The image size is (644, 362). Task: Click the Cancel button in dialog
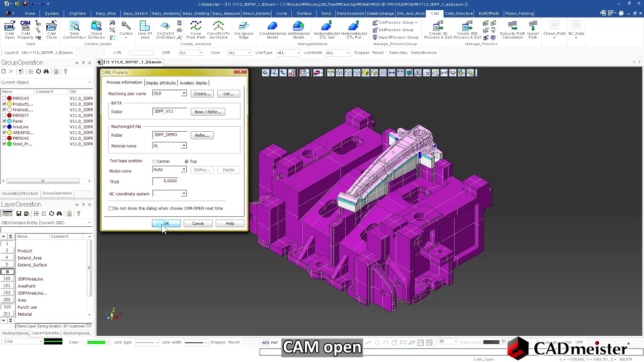pos(198,224)
